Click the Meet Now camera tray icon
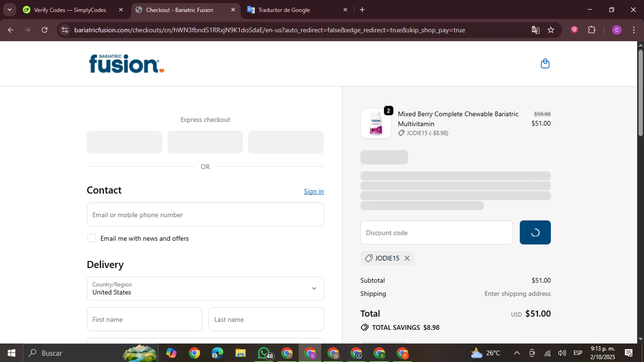644x362 pixels. pos(532,353)
